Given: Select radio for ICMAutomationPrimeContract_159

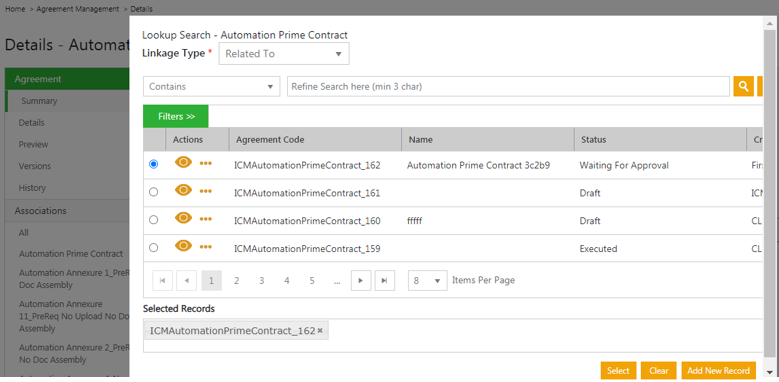Looking at the screenshot, I should [x=154, y=247].
